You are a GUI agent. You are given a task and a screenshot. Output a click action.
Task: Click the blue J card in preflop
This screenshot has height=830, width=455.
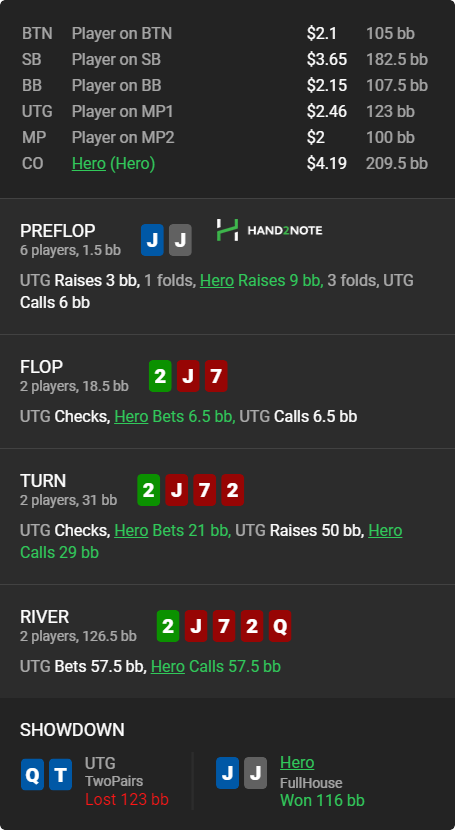click(x=152, y=240)
